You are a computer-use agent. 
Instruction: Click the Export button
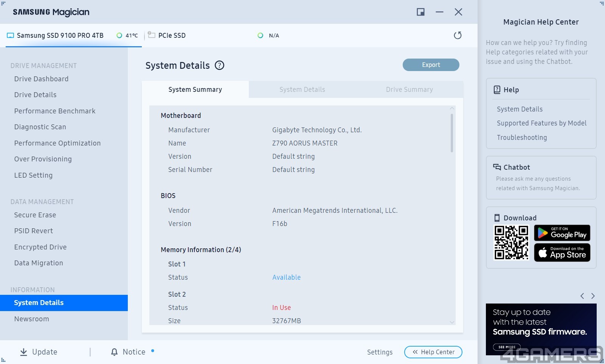coord(431,65)
